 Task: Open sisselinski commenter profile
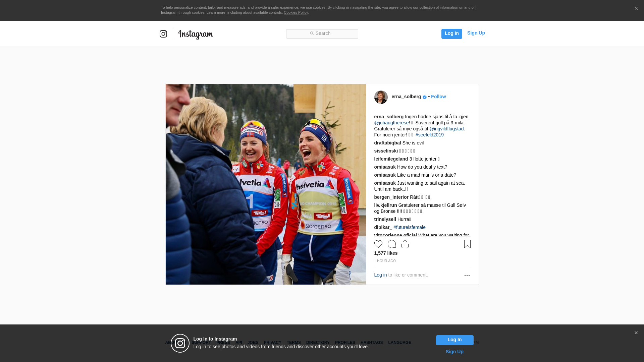(x=386, y=151)
